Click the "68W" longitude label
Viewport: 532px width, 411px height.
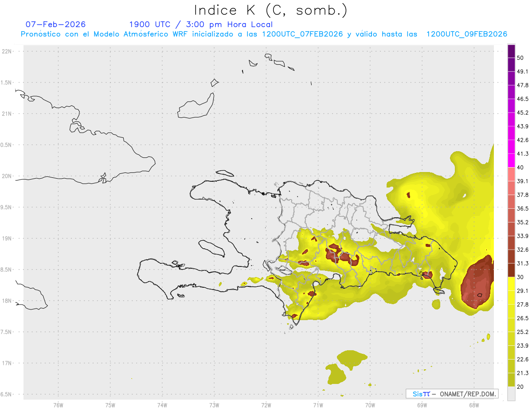pos(474,405)
